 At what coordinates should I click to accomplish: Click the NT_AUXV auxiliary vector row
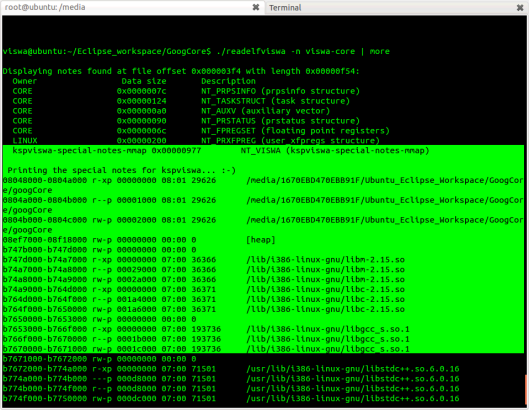(x=171, y=111)
